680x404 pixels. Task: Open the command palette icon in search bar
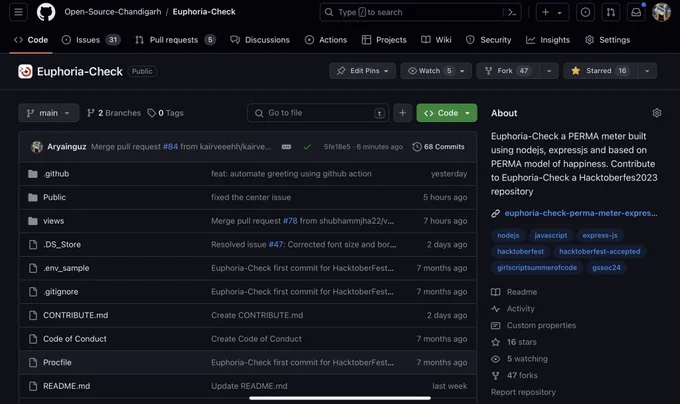click(512, 12)
